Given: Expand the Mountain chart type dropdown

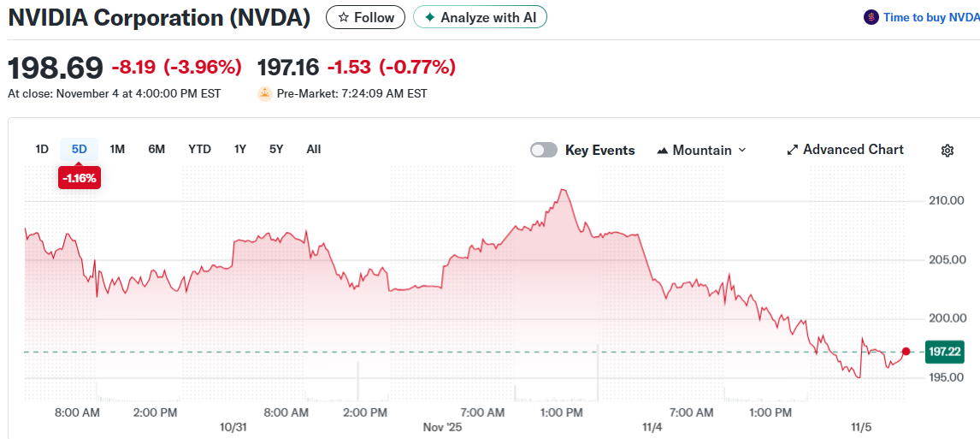Looking at the screenshot, I should click(741, 150).
